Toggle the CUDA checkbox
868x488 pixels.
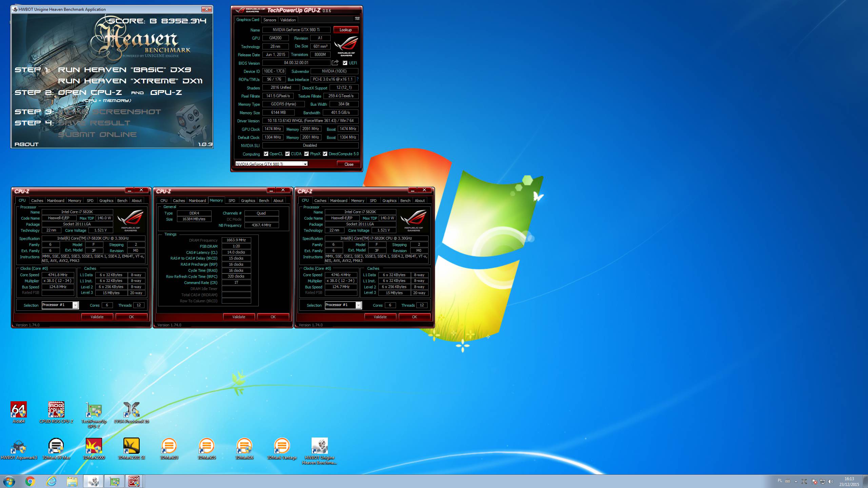[x=288, y=154]
